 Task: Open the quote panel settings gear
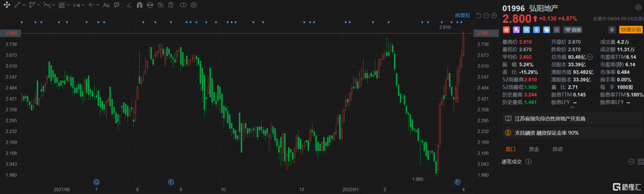tap(638, 7)
